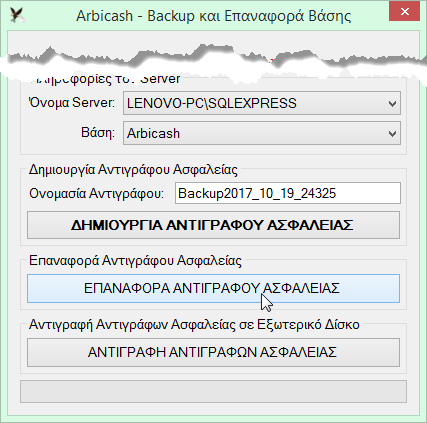427x423 pixels.
Task: Expand the Βάση database dropdown arrow
Action: coord(392,134)
